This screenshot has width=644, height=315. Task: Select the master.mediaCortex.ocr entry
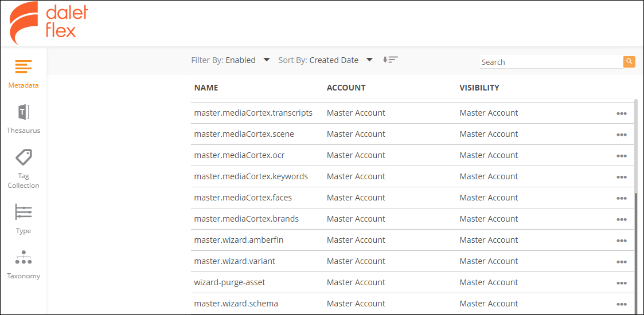point(240,155)
